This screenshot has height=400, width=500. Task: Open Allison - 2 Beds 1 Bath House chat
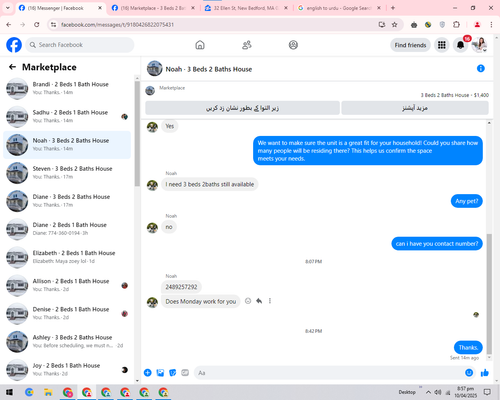tap(67, 285)
